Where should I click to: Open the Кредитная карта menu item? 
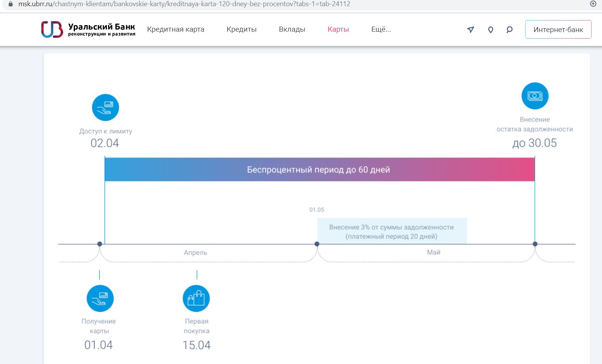[176, 29]
